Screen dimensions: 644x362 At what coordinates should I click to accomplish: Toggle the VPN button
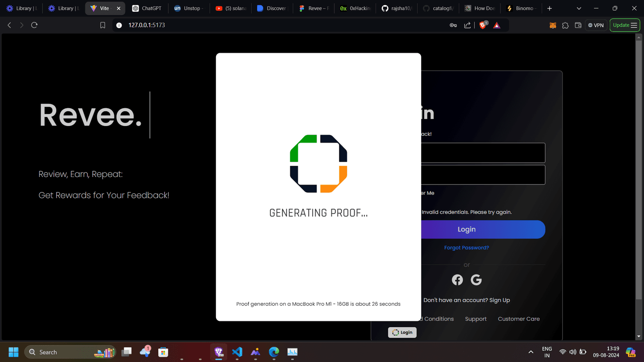(596, 25)
